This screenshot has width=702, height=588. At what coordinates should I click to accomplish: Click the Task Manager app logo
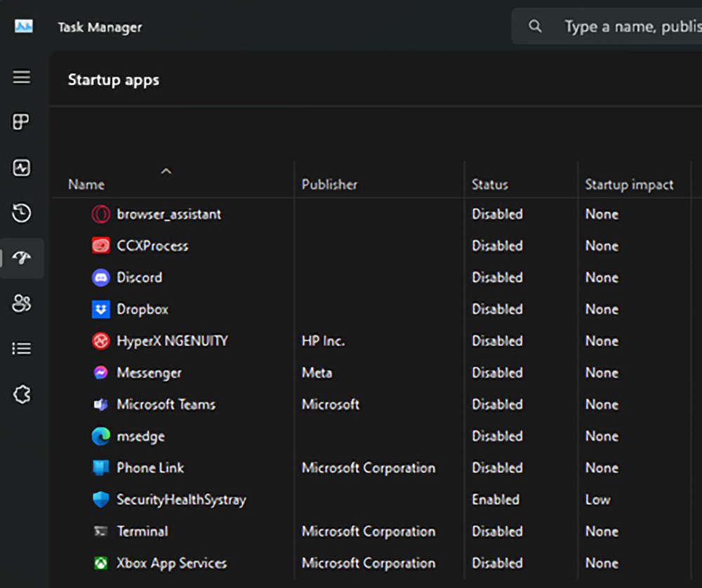click(x=23, y=27)
